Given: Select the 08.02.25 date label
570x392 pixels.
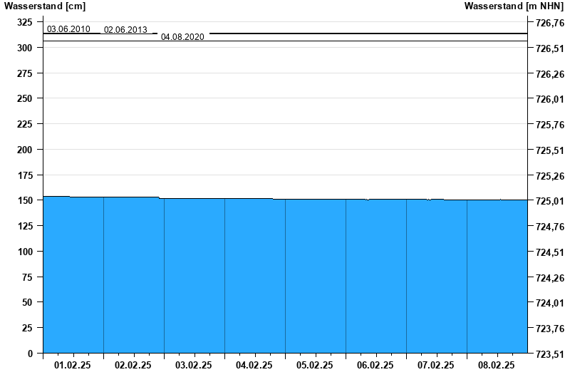Looking at the screenshot, I should click(x=497, y=365).
